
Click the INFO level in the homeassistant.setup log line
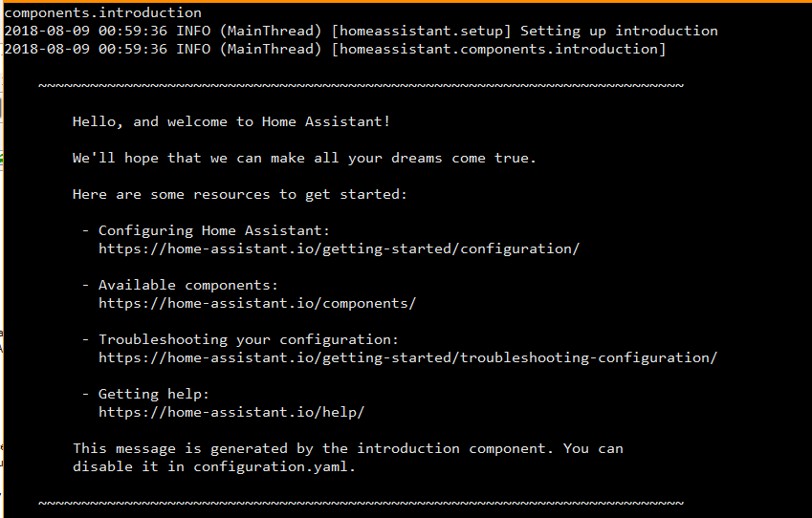tap(193, 31)
